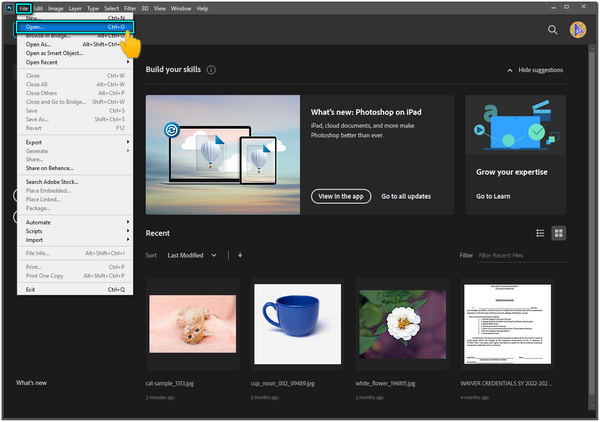Open the user profile avatar
This screenshot has height=422, width=600.
[579, 31]
